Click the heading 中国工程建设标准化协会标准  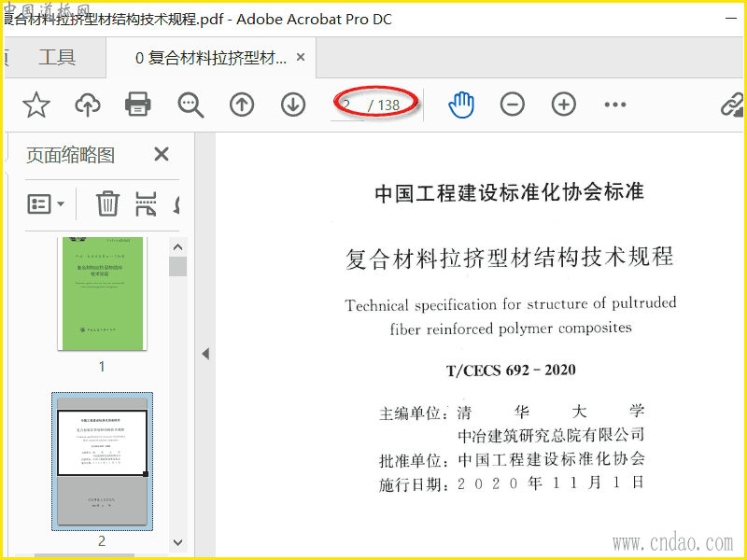509,192
